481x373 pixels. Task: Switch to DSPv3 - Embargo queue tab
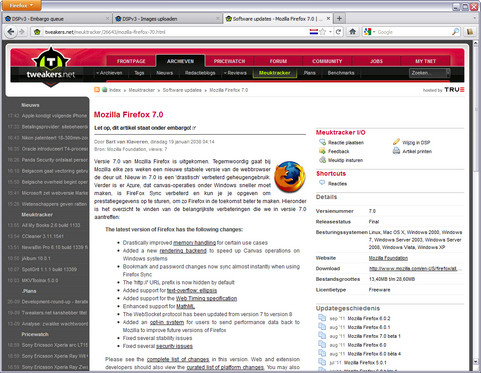(x=57, y=19)
